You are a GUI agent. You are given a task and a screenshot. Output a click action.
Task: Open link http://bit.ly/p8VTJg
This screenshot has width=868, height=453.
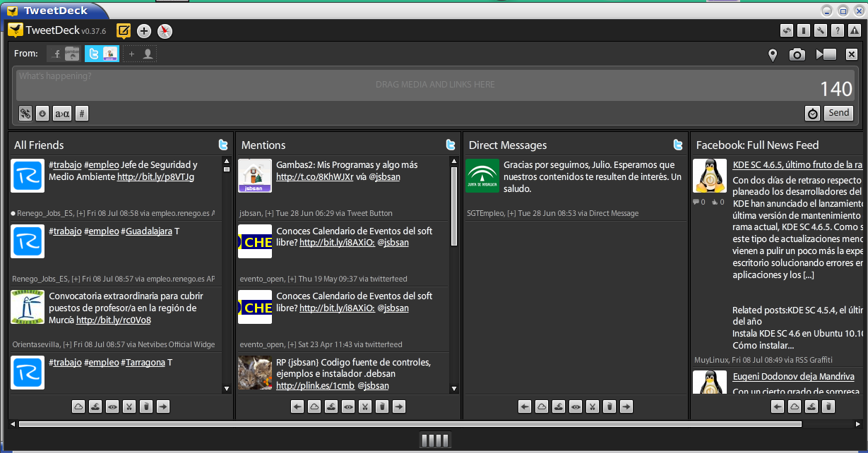click(x=155, y=176)
